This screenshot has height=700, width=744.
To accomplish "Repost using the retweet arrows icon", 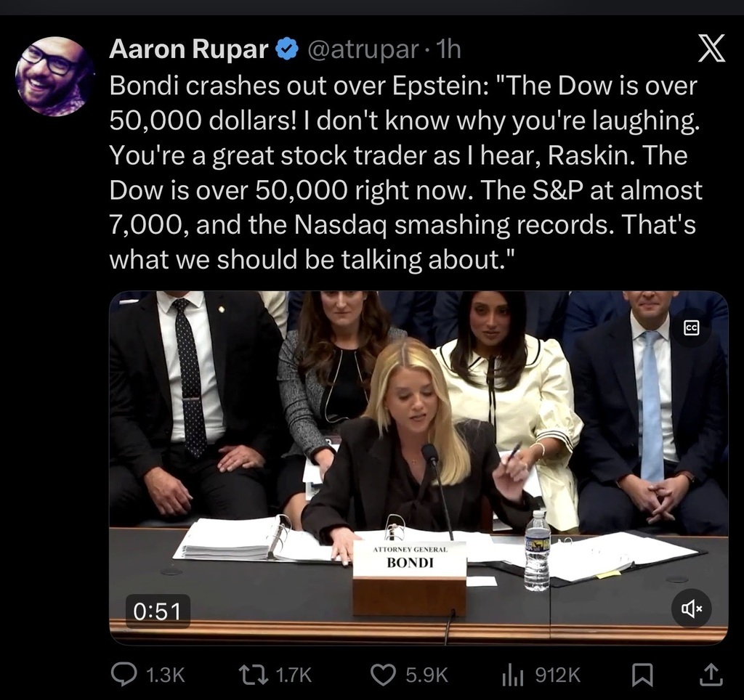I will (x=253, y=675).
